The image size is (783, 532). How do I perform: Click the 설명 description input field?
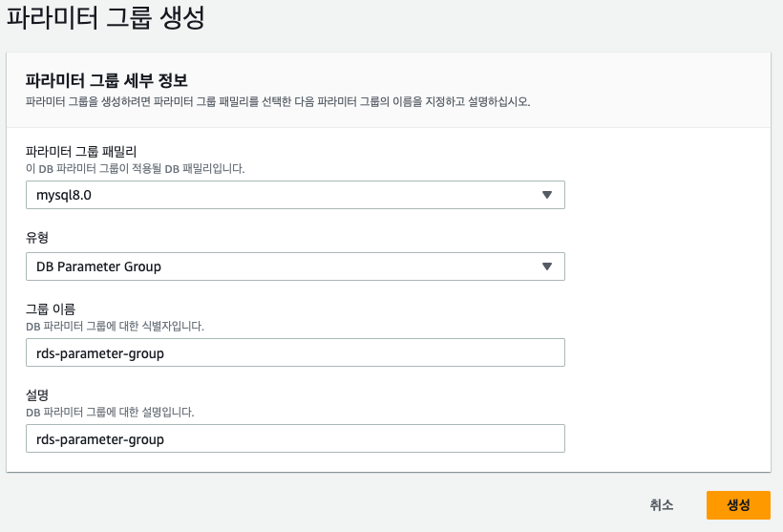pos(295,438)
